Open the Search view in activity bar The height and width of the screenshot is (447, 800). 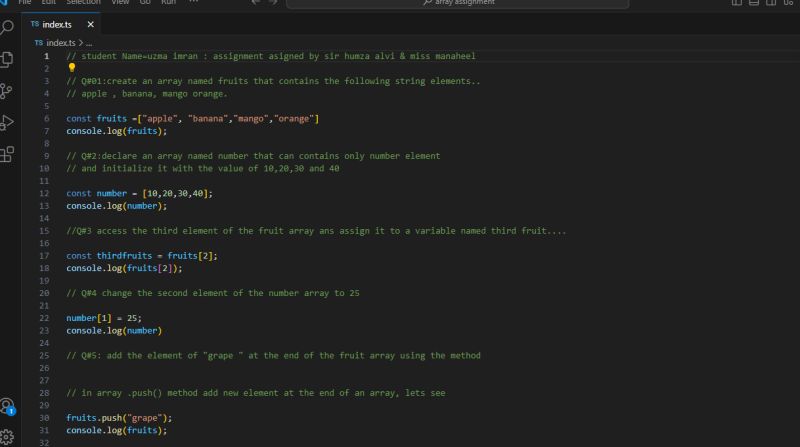pyautogui.click(x=7, y=27)
